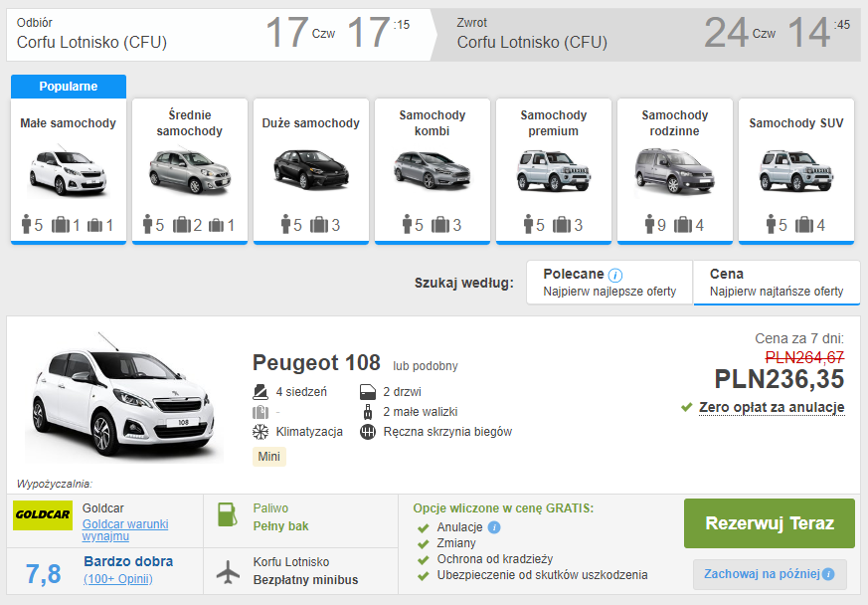The width and height of the screenshot is (868, 605).
Task: Click the Bezpłatny minibus text
Action: tap(305, 580)
